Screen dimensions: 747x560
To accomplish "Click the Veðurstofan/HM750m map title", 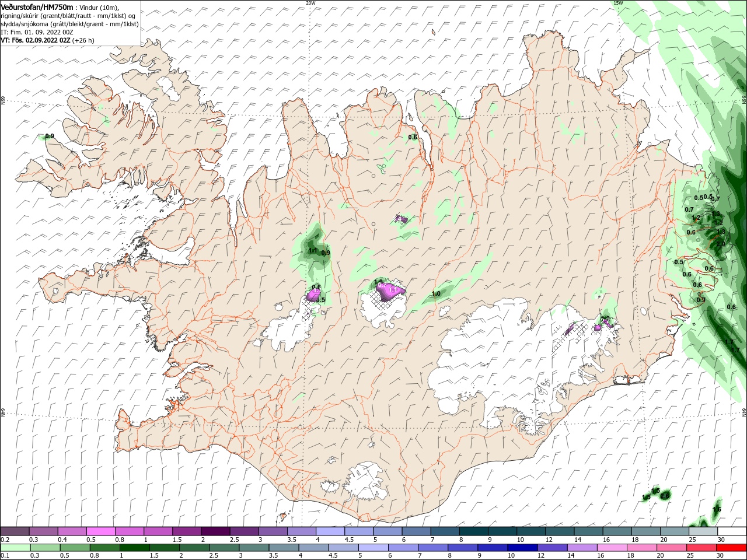I will tap(37, 6).
